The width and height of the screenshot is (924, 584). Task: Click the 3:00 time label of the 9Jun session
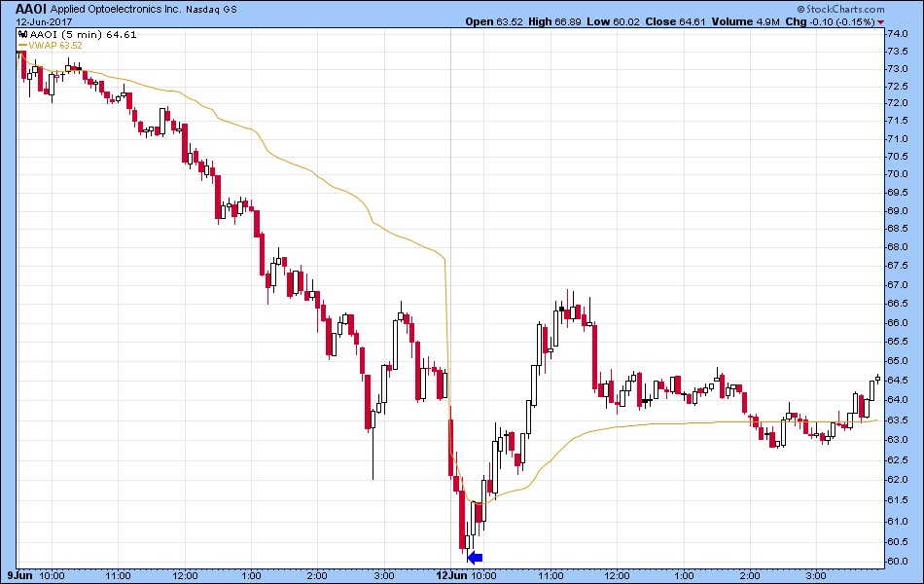click(384, 575)
